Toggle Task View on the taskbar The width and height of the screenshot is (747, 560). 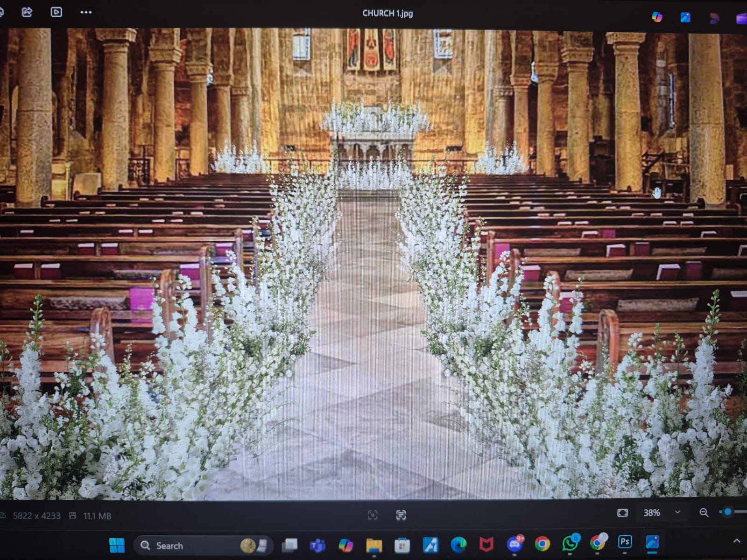coord(290,545)
